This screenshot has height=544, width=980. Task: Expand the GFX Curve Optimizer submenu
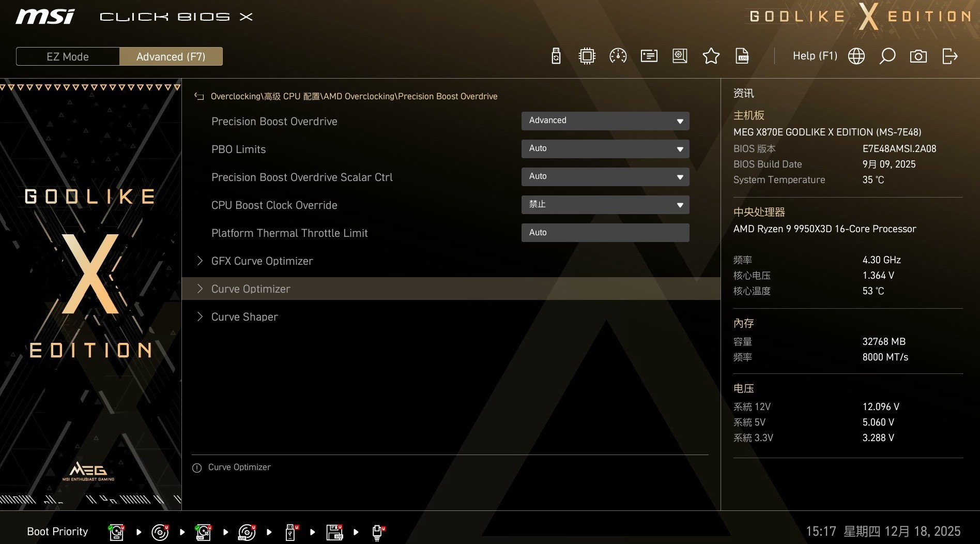[x=262, y=261]
